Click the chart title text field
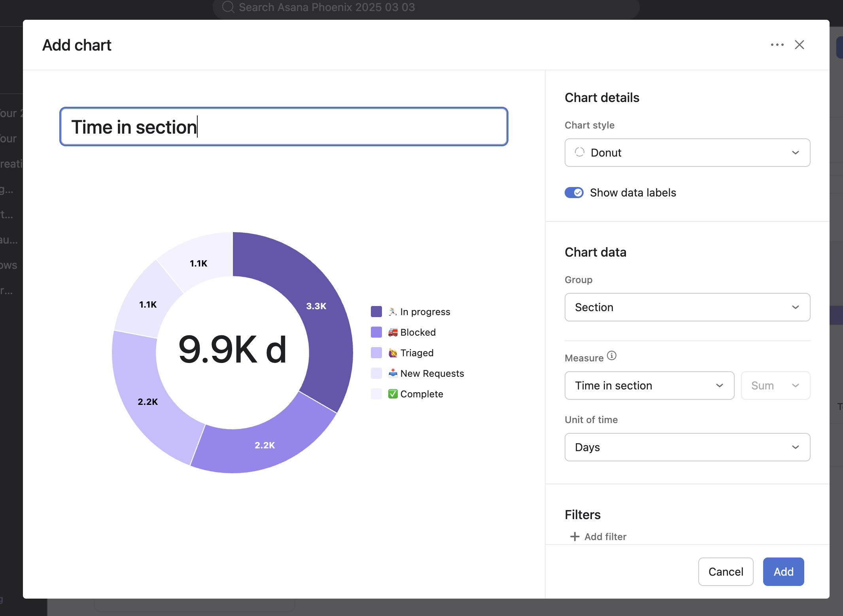843x616 pixels. click(284, 127)
